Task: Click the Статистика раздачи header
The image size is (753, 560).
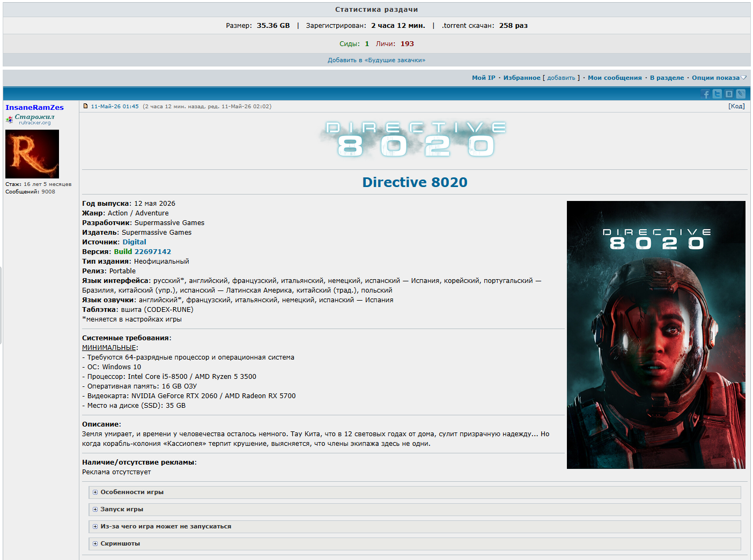Action: pos(376,10)
